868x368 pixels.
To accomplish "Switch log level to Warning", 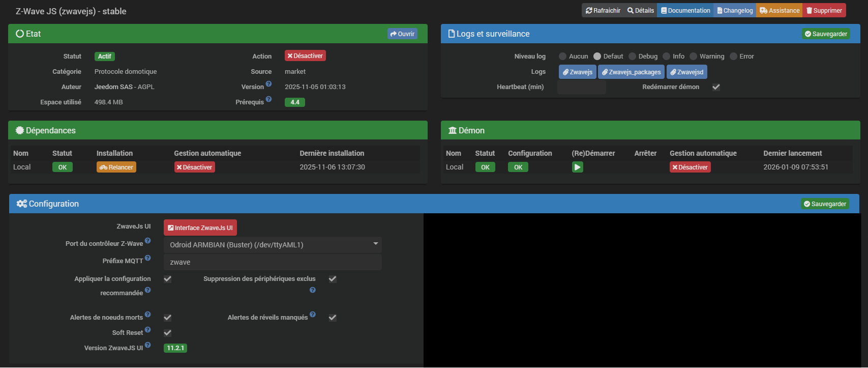I will [x=693, y=56].
